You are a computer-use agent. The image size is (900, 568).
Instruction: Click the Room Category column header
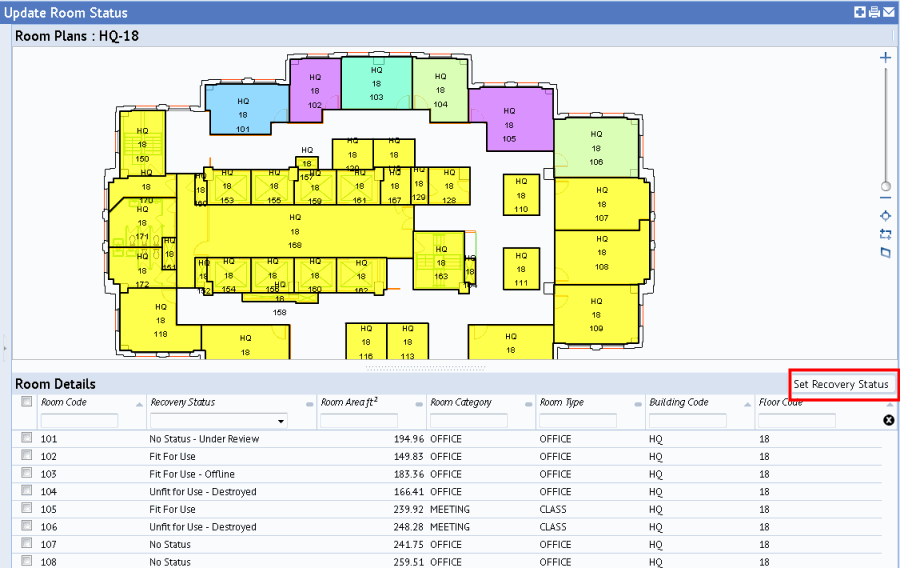point(461,402)
